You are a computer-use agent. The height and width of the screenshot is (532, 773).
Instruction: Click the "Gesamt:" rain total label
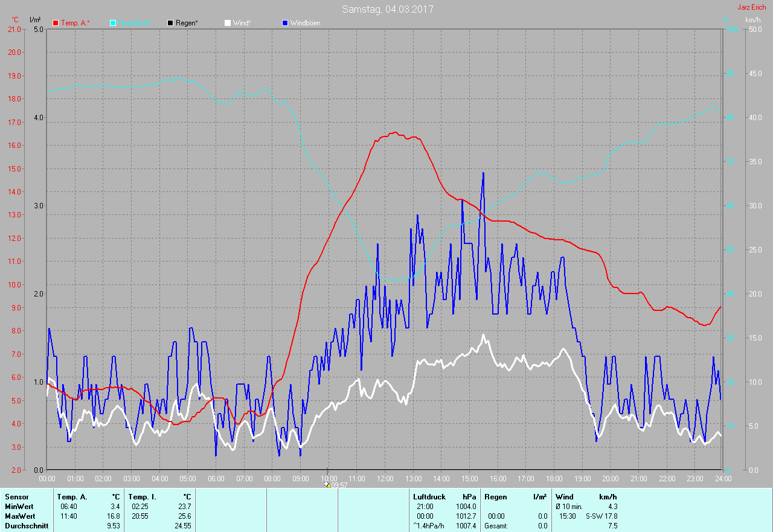pyautogui.click(x=496, y=526)
